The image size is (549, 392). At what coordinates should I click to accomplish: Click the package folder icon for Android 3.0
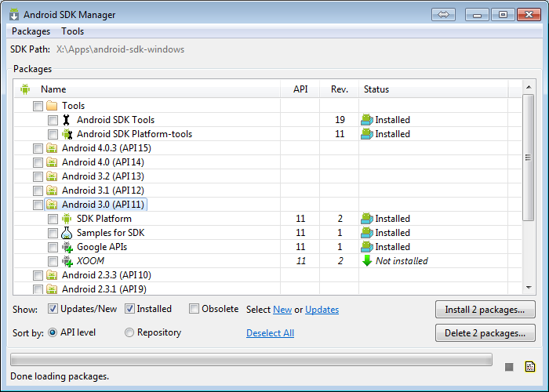(52, 205)
